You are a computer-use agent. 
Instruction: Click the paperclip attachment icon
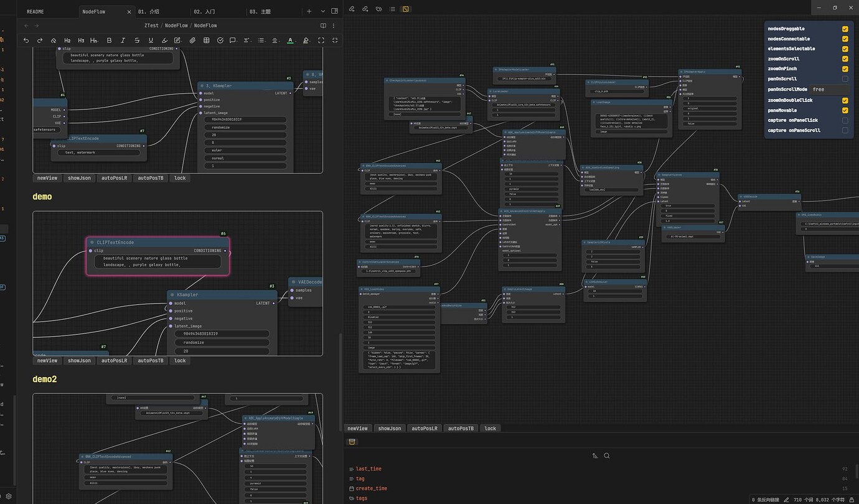pyautogui.click(x=192, y=40)
